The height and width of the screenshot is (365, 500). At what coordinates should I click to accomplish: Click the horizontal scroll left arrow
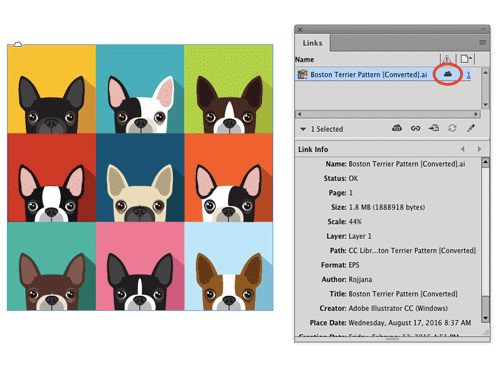coord(299,114)
